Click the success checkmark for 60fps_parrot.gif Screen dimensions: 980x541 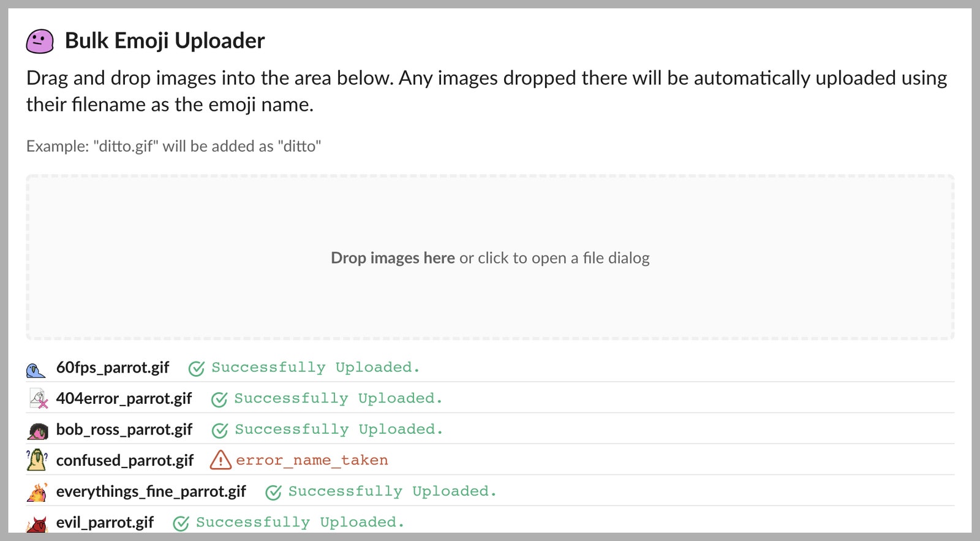(x=197, y=368)
